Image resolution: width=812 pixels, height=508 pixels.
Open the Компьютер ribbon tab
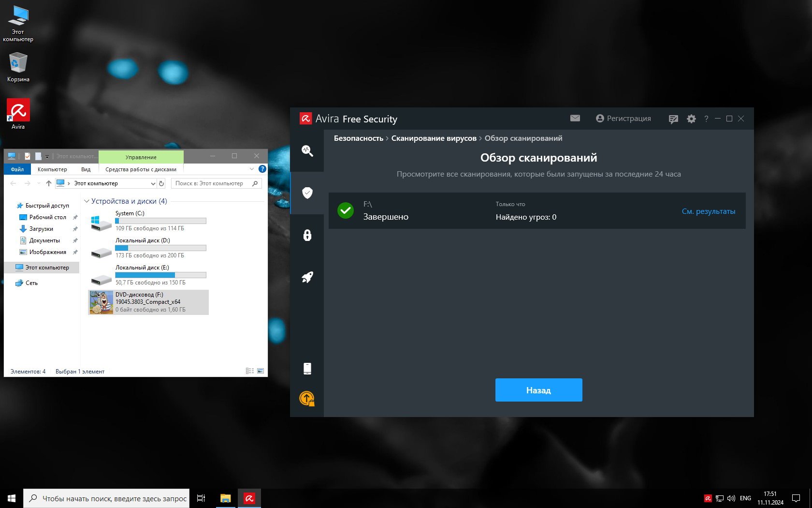click(52, 169)
